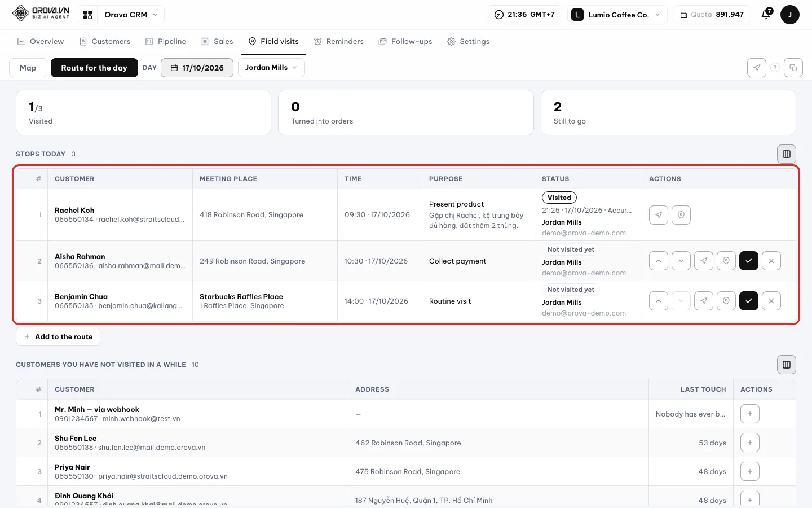Click the location pin icon for Rachel Koh
The height and width of the screenshot is (508, 812).
click(681, 215)
